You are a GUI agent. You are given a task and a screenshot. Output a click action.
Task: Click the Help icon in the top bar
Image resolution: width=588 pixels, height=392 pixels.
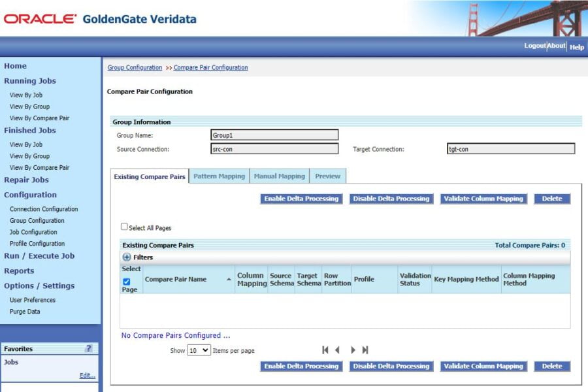click(x=576, y=46)
